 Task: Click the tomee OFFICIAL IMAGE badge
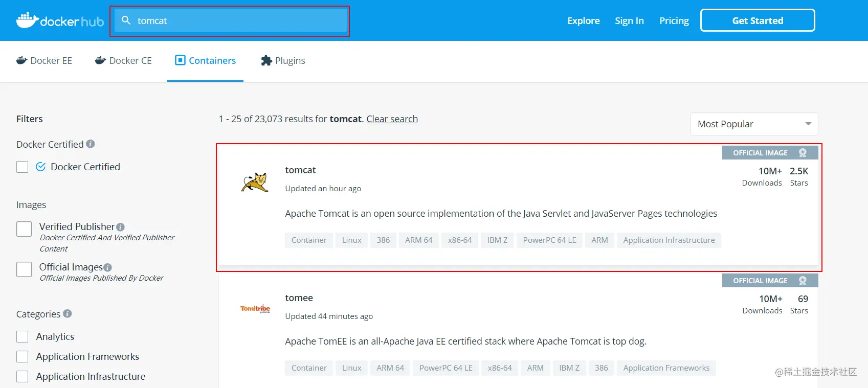pyautogui.click(x=770, y=281)
